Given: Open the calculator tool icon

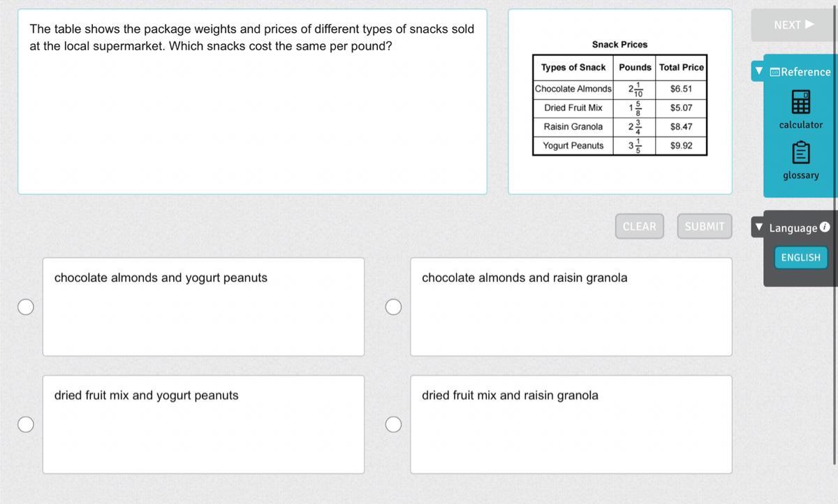Looking at the screenshot, I should [800, 103].
